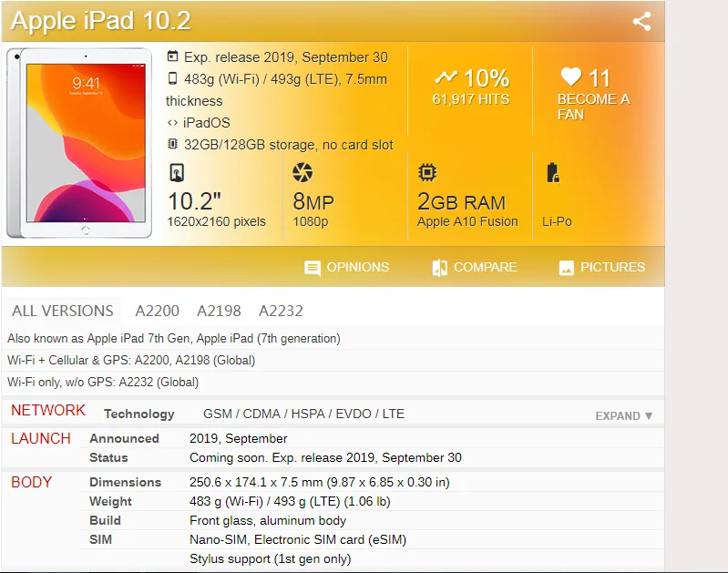Click the popularity trend line icon
The height and width of the screenshot is (573, 728).
click(446, 77)
